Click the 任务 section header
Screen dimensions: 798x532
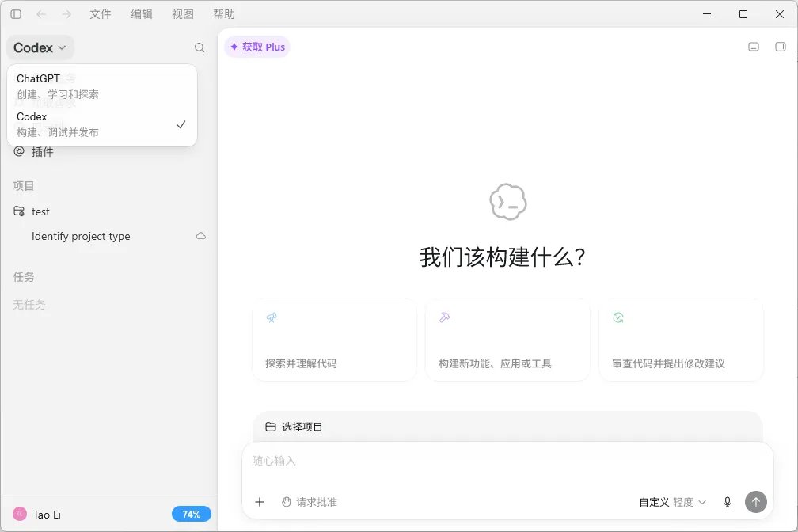pos(24,277)
